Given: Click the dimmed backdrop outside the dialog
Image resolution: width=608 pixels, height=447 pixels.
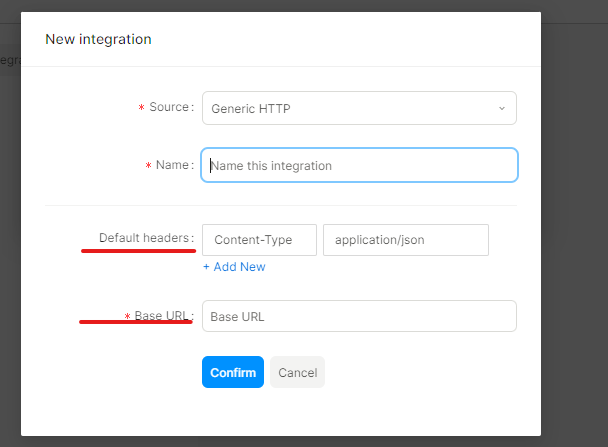Looking at the screenshot, I should pyautogui.click(x=574, y=250).
